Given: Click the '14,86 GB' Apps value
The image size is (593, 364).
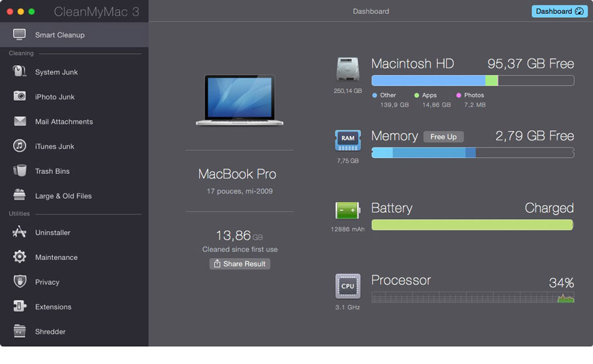Looking at the screenshot, I should (436, 105).
